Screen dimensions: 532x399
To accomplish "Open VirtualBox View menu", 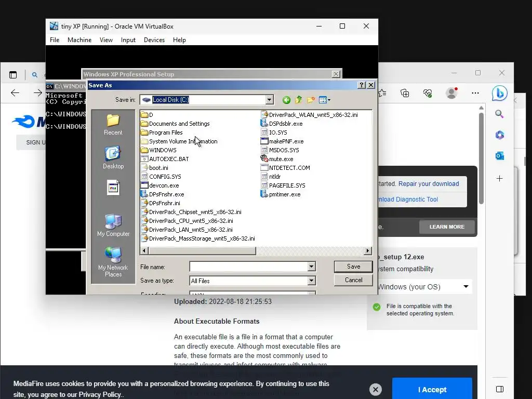I will click(106, 39).
